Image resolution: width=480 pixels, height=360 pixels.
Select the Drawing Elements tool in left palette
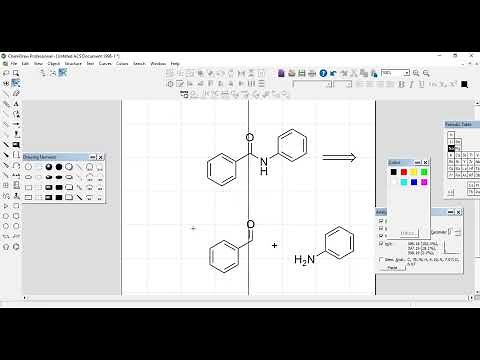coord(16,145)
